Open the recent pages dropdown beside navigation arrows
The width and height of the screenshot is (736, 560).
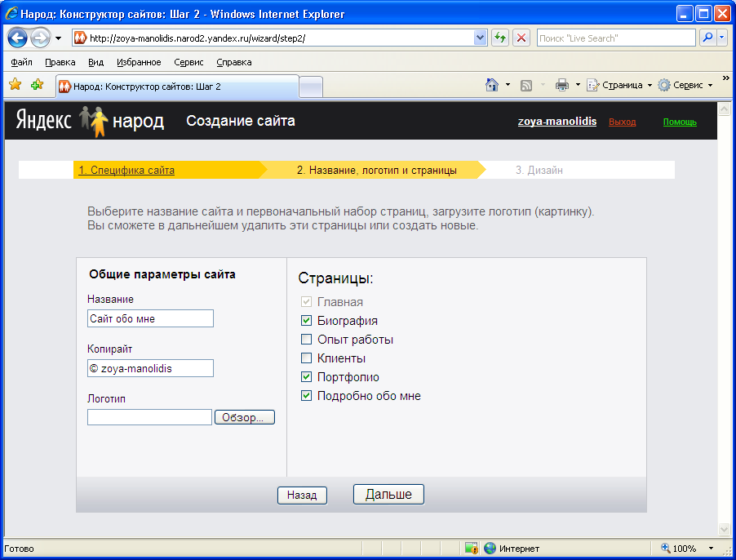[58, 38]
